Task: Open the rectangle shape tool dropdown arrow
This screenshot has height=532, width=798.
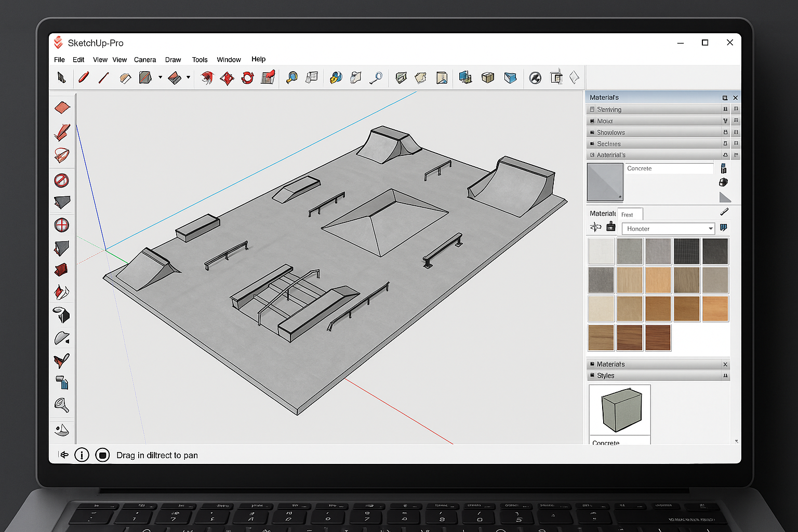Action: 160,77
